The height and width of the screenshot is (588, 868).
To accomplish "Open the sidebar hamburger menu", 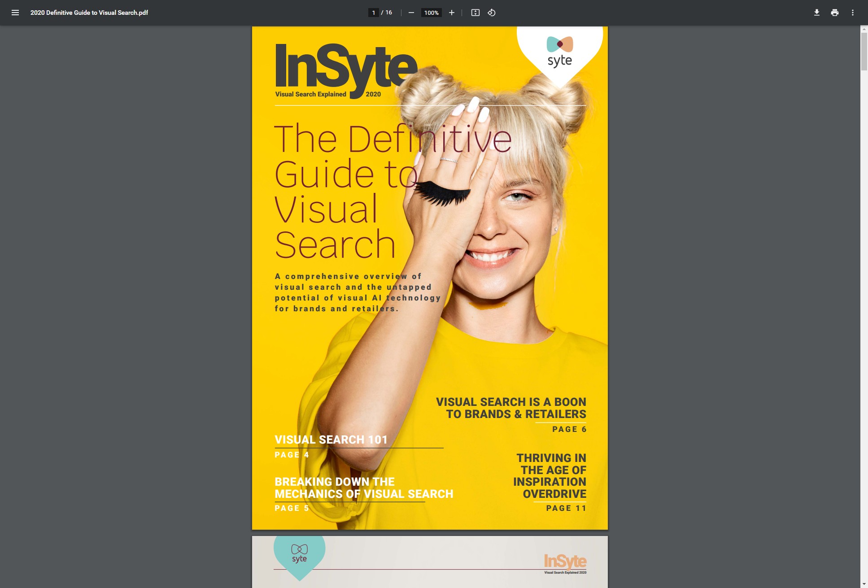I will (x=15, y=13).
